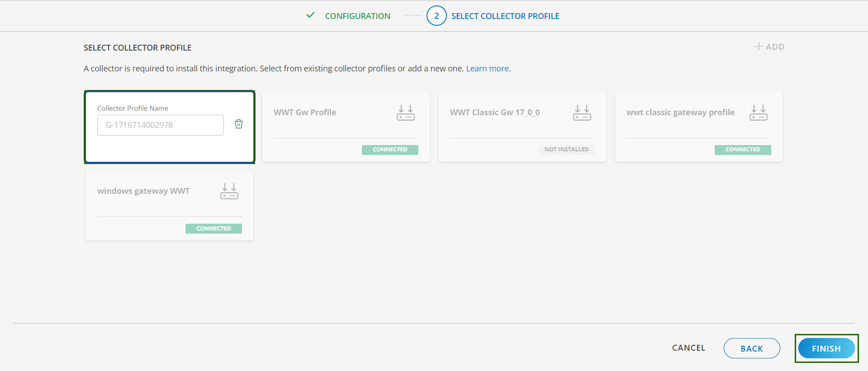Click the plus icon to add collector
This screenshot has width=868, height=371.
[759, 47]
